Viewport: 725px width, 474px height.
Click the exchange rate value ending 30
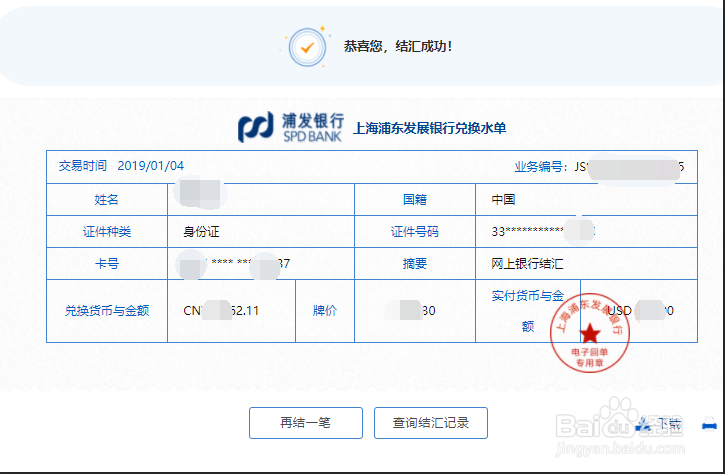[412, 311]
